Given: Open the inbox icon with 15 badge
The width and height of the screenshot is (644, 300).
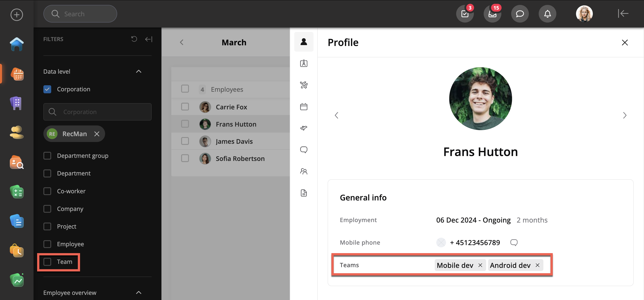Looking at the screenshot, I should click(492, 14).
